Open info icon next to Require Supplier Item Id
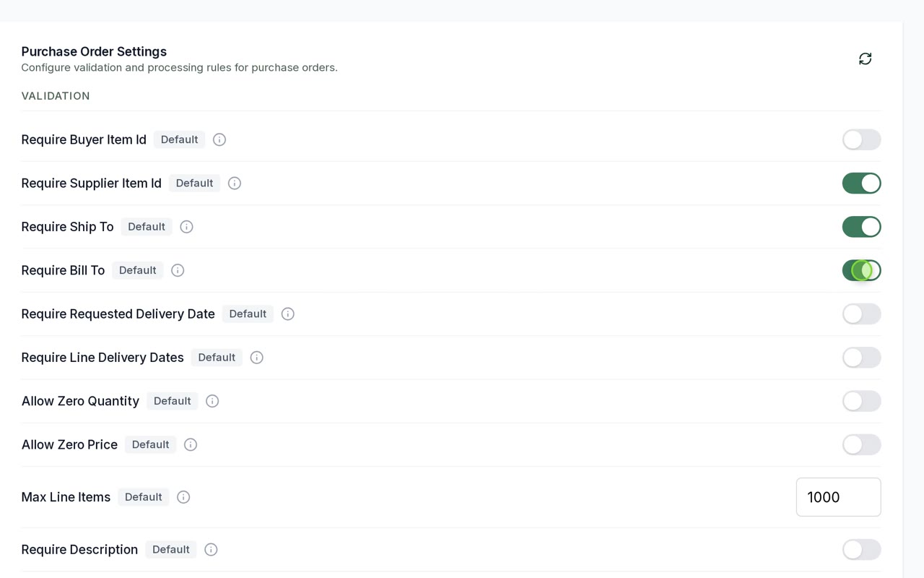 pyautogui.click(x=235, y=184)
